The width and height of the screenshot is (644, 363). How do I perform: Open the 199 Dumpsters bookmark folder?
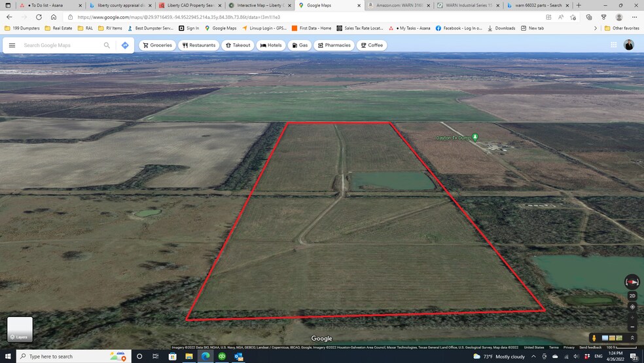coord(22,28)
